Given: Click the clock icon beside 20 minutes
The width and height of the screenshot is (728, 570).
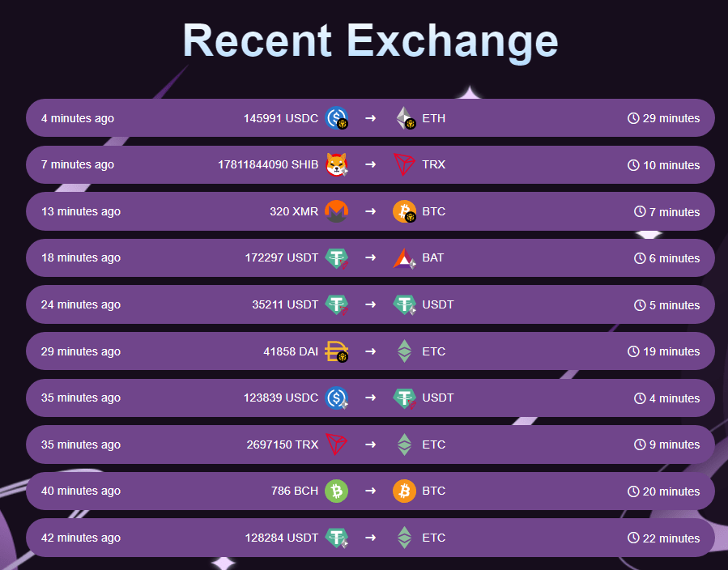Looking at the screenshot, I should pyautogui.click(x=633, y=491).
